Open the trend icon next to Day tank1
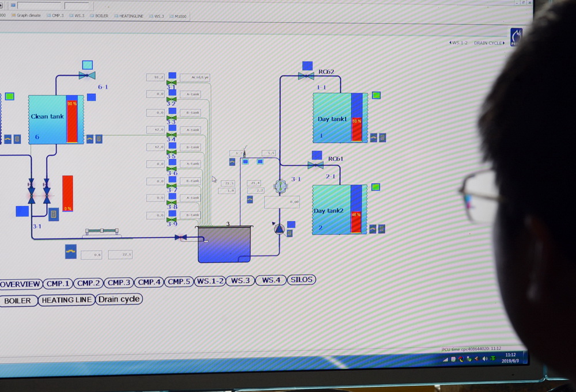 374,138
